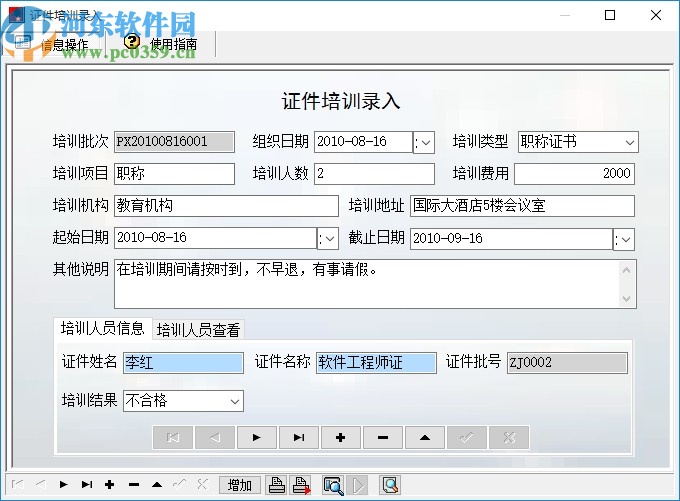Cancel changes with bottom toolbar X icon

(203, 484)
